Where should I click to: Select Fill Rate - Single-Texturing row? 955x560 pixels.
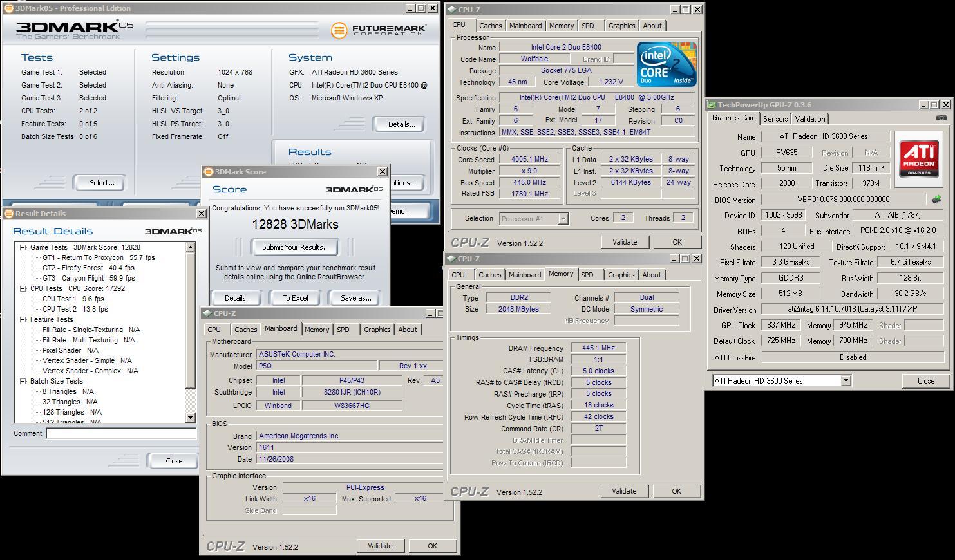pos(91,330)
